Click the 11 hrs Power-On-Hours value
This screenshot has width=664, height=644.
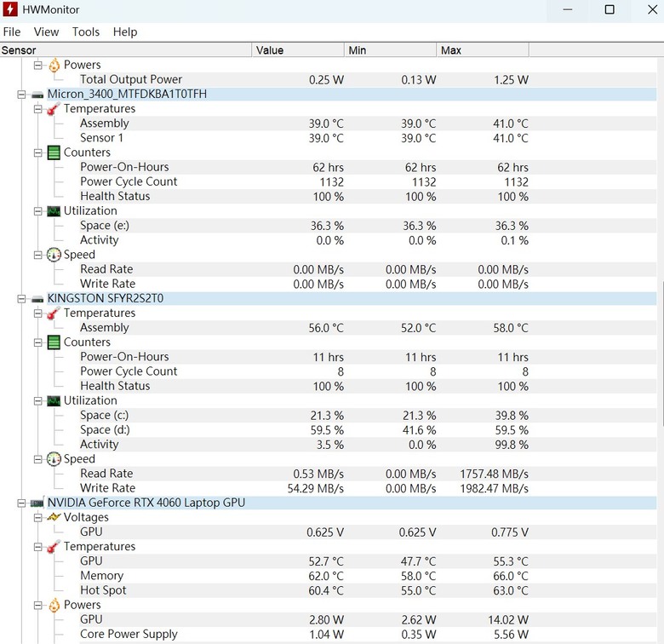[329, 357]
